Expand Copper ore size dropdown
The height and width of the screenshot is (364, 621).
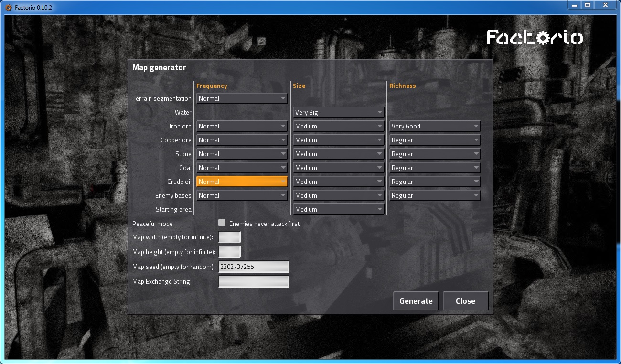coord(338,140)
